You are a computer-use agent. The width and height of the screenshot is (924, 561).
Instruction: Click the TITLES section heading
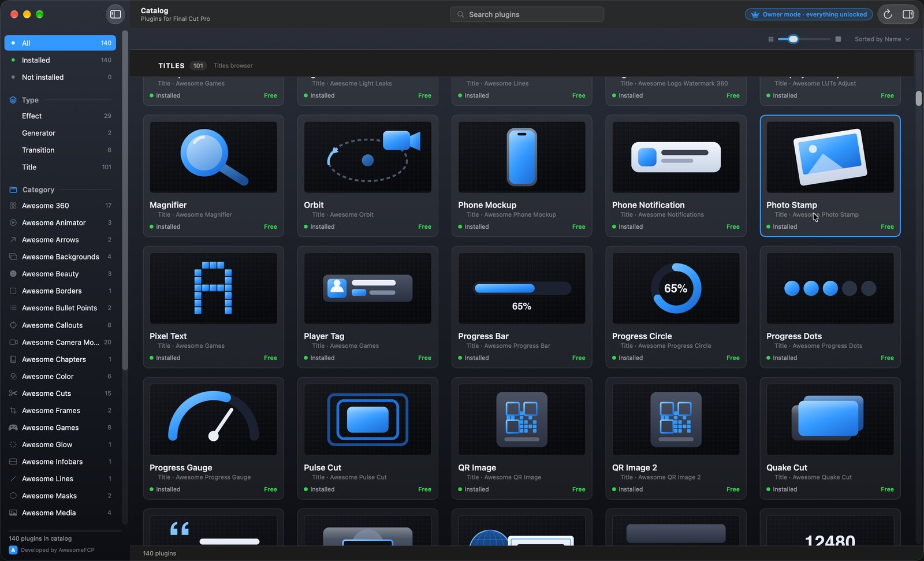172,66
